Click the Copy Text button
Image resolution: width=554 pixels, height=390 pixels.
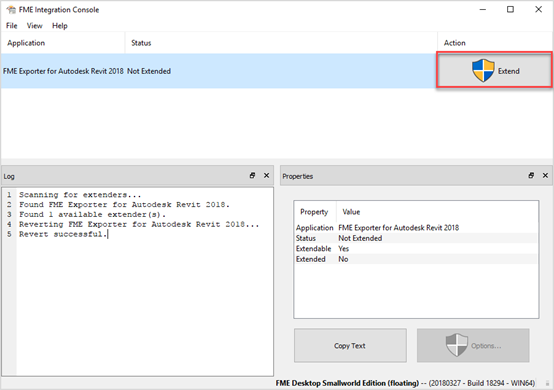pyautogui.click(x=350, y=345)
